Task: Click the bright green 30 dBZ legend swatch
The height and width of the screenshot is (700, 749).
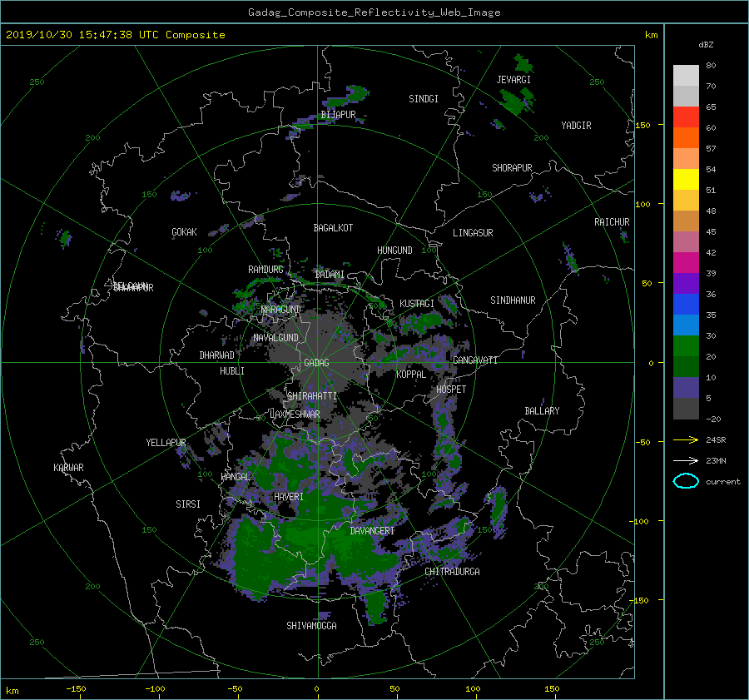Action: coord(686,346)
